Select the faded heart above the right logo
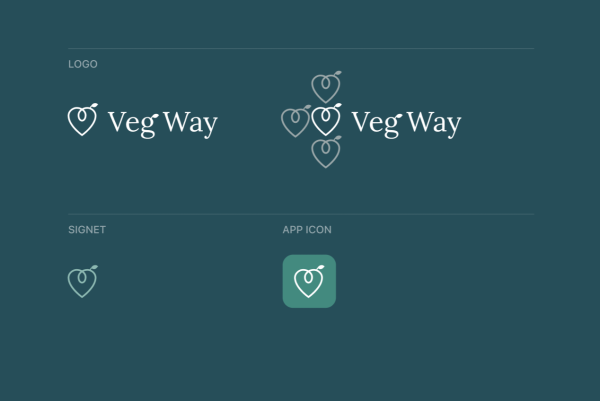600x401 pixels. [326, 87]
